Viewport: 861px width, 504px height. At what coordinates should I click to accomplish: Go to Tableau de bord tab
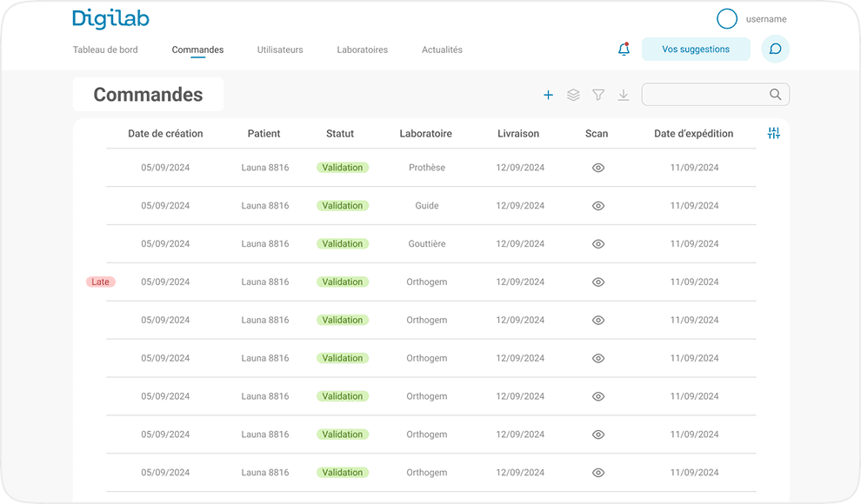[105, 50]
